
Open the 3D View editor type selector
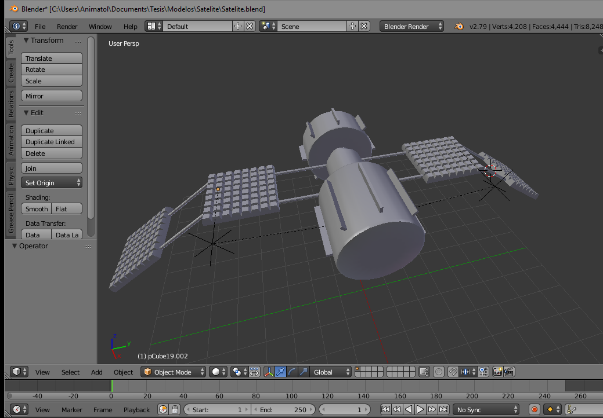pos(19,372)
